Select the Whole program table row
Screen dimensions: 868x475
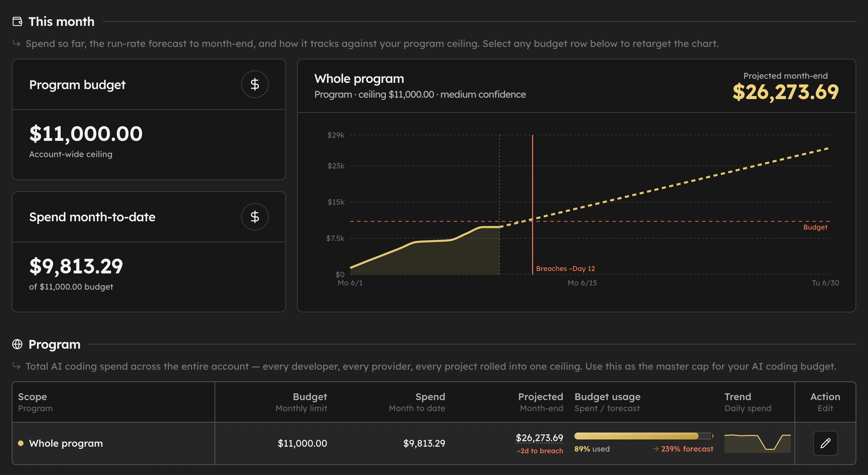click(x=434, y=443)
